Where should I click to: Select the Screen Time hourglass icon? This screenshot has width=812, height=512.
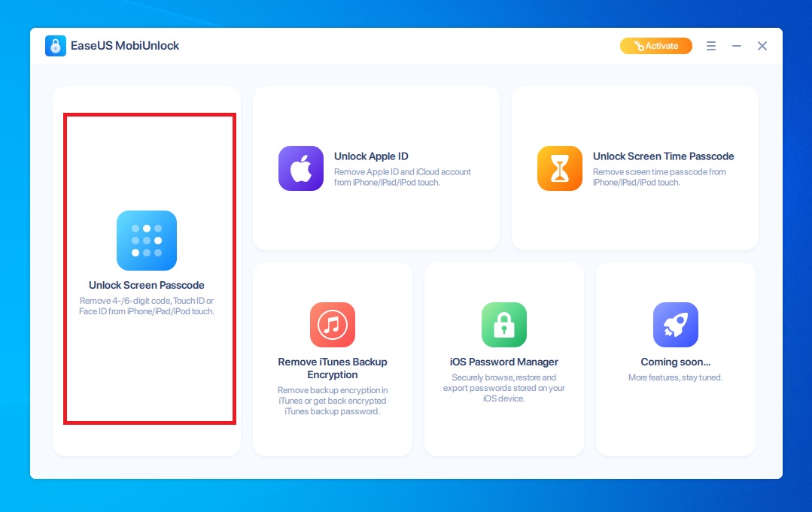pos(560,168)
